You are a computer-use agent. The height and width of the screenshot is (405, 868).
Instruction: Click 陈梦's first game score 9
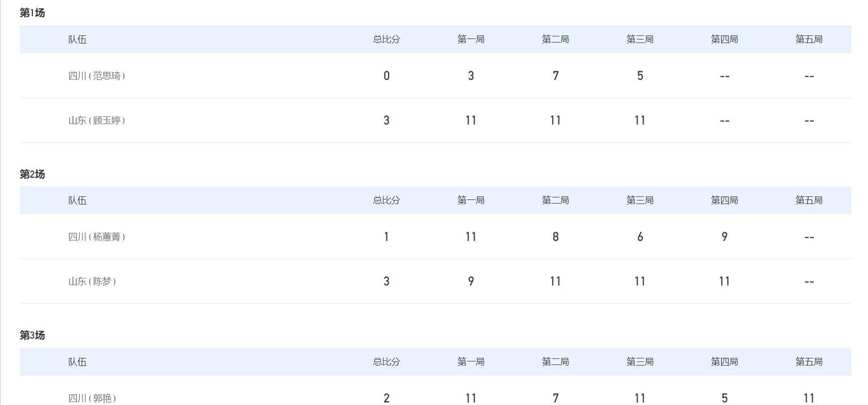471,281
